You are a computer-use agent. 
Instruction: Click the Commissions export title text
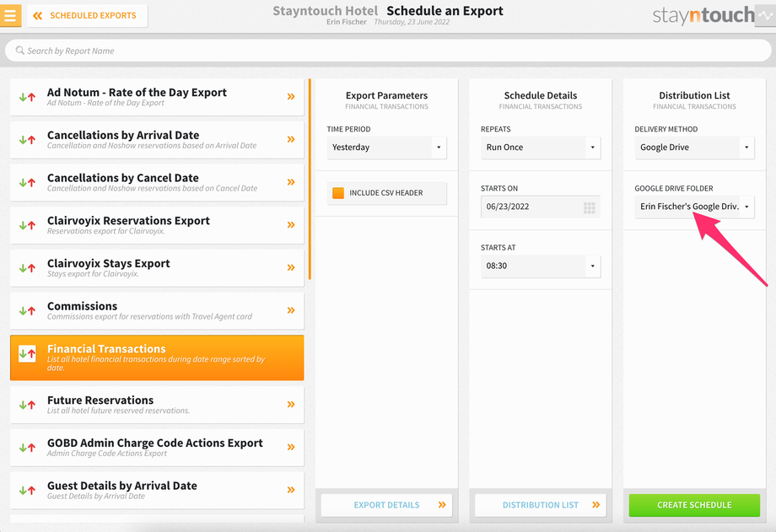click(82, 306)
